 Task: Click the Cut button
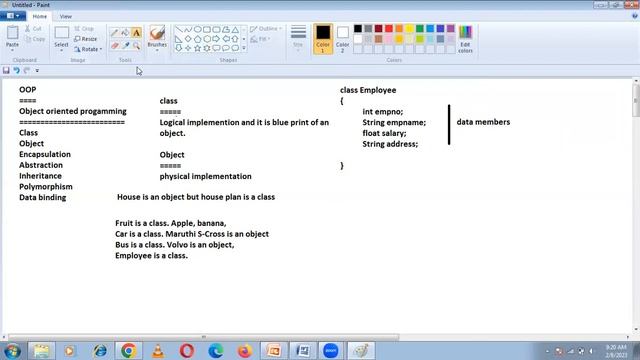pyautogui.click(x=33, y=29)
